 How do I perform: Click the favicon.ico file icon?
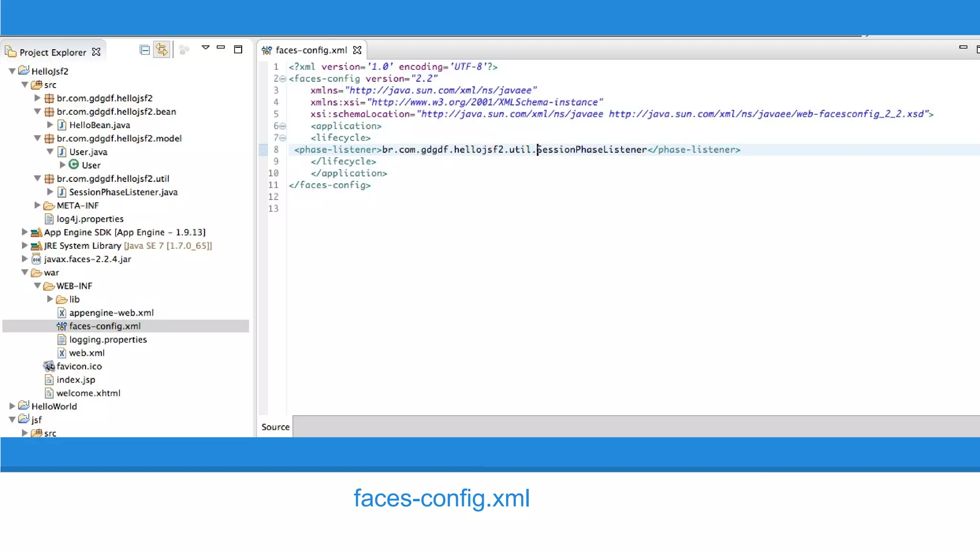tap(49, 366)
